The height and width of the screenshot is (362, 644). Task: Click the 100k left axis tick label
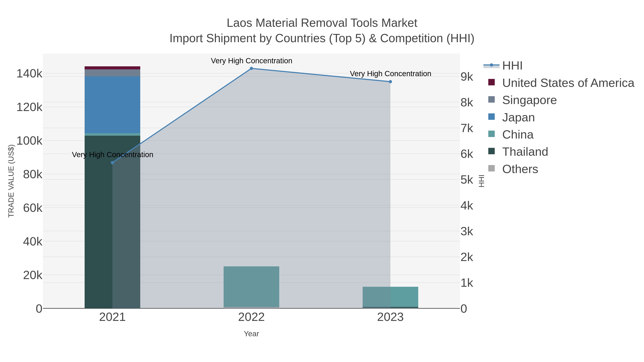tap(30, 141)
